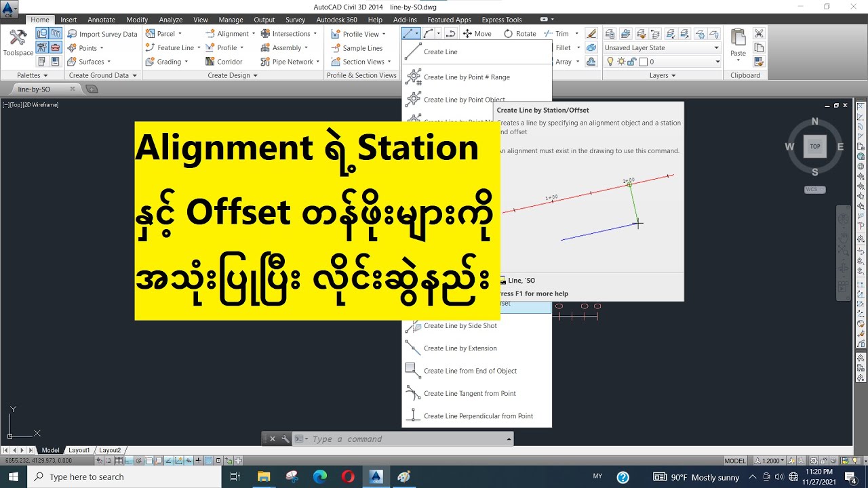Open Opera browser from taskbar
This screenshot has height=488, width=868.
tap(348, 476)
